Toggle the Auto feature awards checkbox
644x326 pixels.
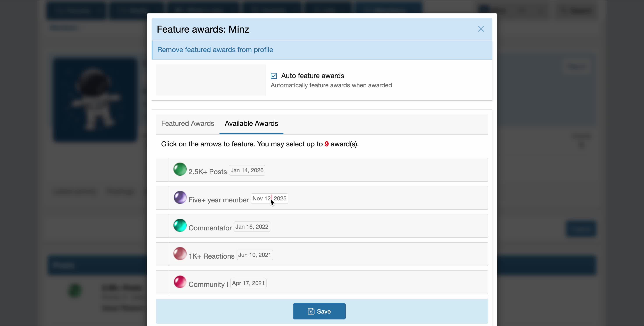click(x=274, y=76)
